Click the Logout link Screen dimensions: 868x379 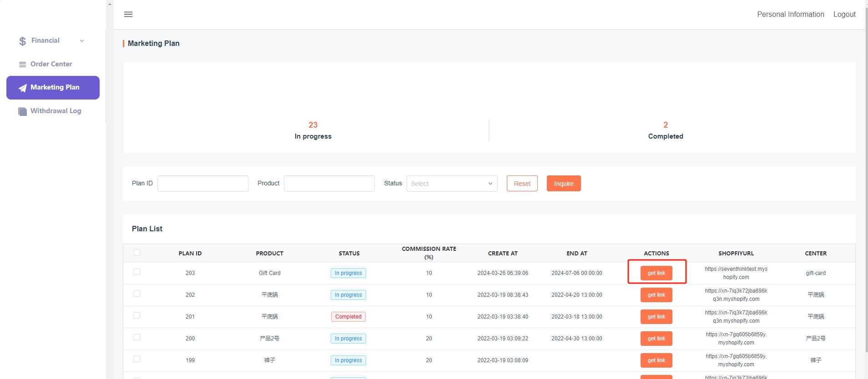[844, 15]
